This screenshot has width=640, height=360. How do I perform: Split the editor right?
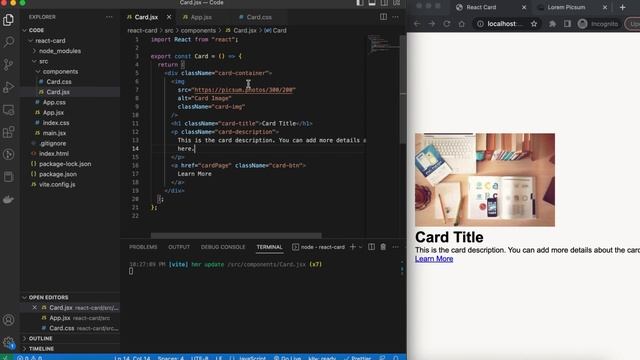(x=383, y=17)
